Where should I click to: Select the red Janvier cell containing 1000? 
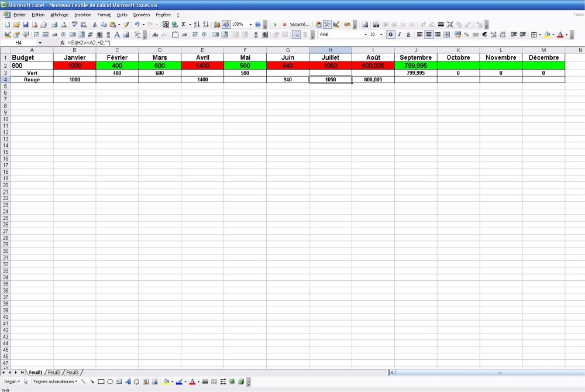pos(74,66)
